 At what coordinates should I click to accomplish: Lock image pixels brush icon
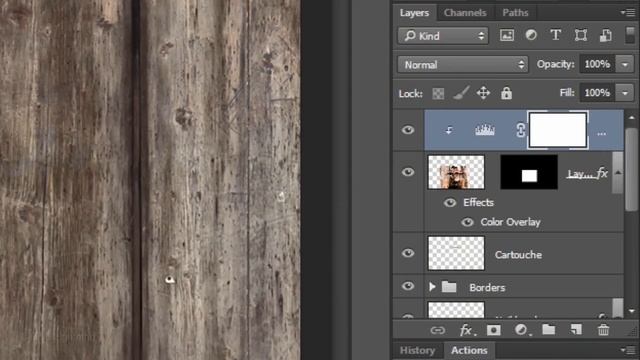click(461, 93)
